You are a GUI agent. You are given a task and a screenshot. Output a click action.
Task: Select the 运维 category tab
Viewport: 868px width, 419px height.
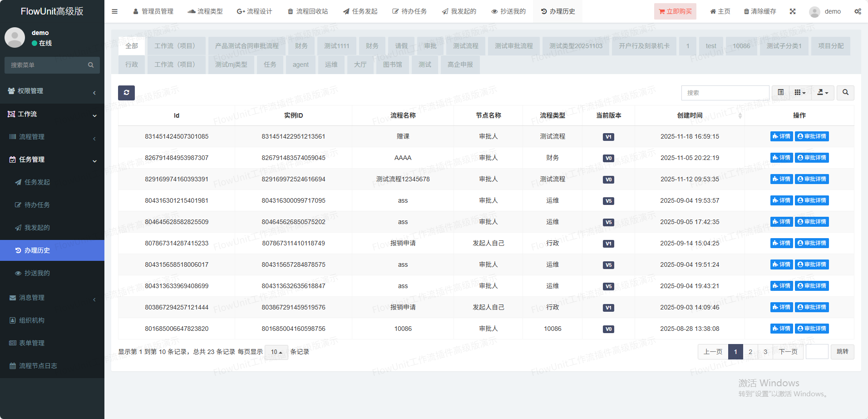pyautogui.click(x=331, y=65)
